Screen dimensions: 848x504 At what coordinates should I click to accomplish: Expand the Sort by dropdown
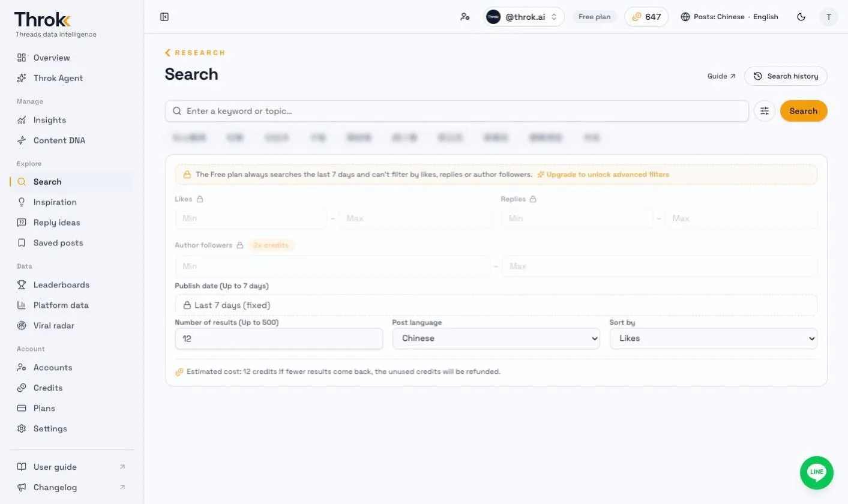coord(714,338)
